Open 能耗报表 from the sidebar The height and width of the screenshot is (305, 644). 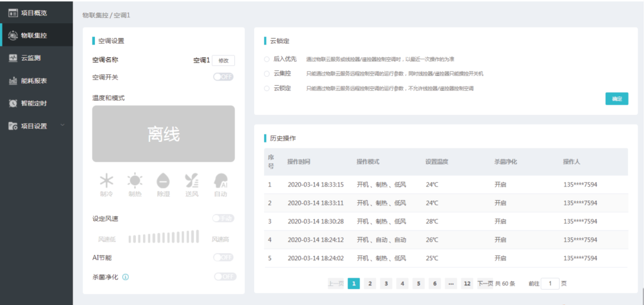coord(35,80)
